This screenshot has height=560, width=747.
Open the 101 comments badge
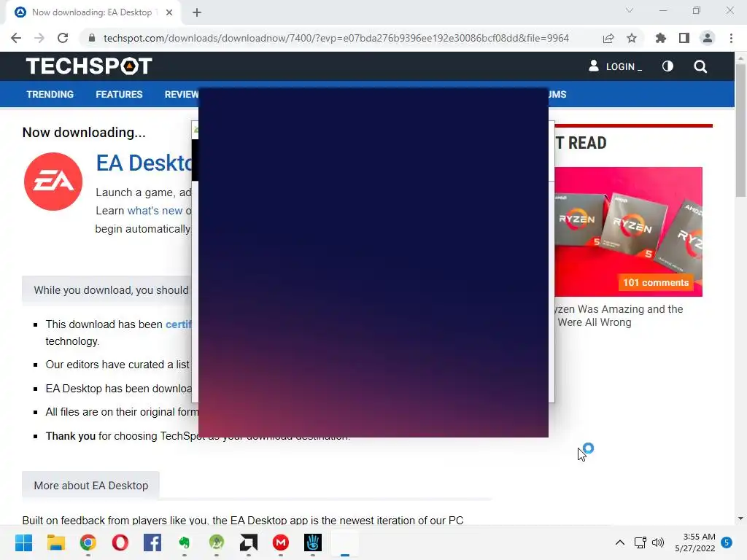pos(656,282)
